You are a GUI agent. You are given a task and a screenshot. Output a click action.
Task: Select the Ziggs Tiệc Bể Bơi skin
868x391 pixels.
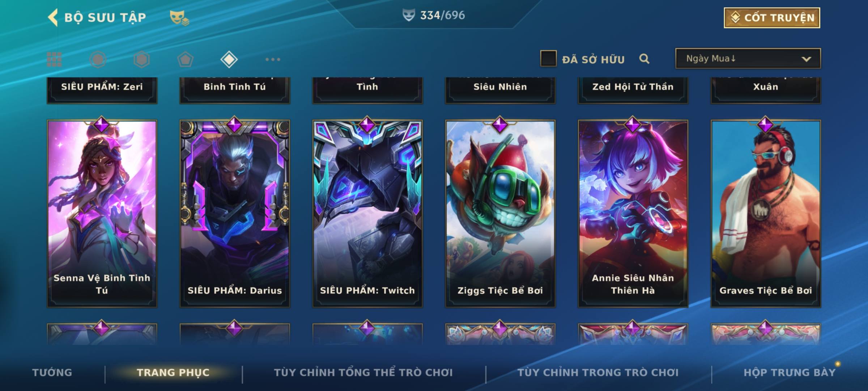[500, 214]
